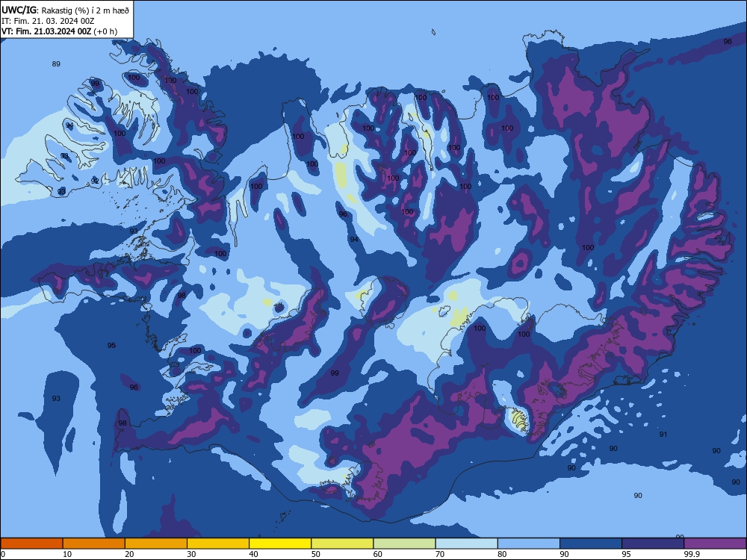Select the legend scale label '30'

click(191, 554)
